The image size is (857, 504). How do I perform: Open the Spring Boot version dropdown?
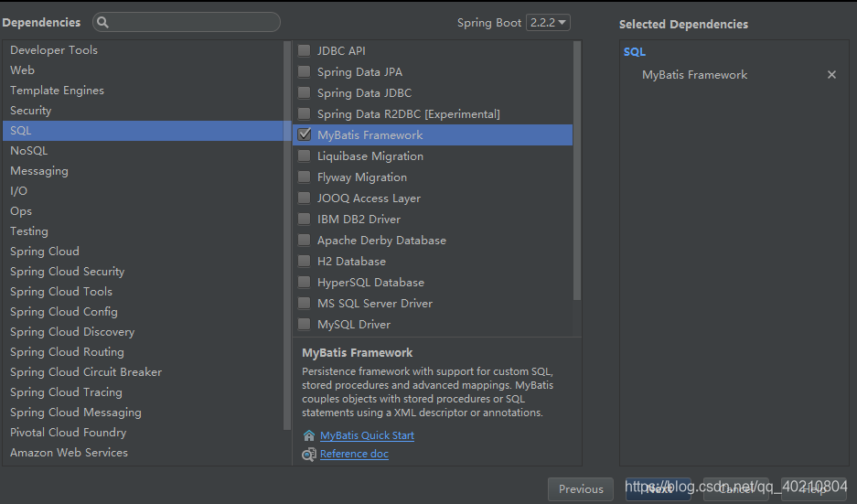(x=548, y=23)
